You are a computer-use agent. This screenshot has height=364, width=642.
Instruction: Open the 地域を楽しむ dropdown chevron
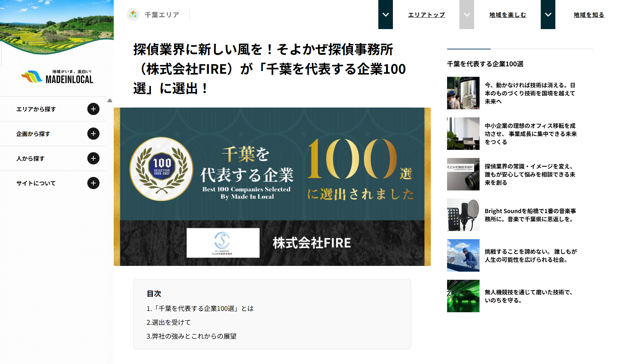pos(467,15)
